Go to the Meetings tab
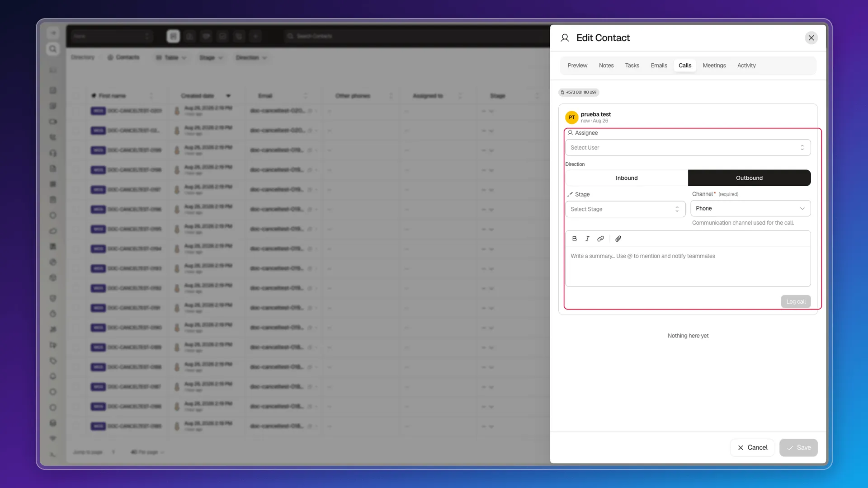The height and width of the screenshot is (488, 868). pos(714,66)
